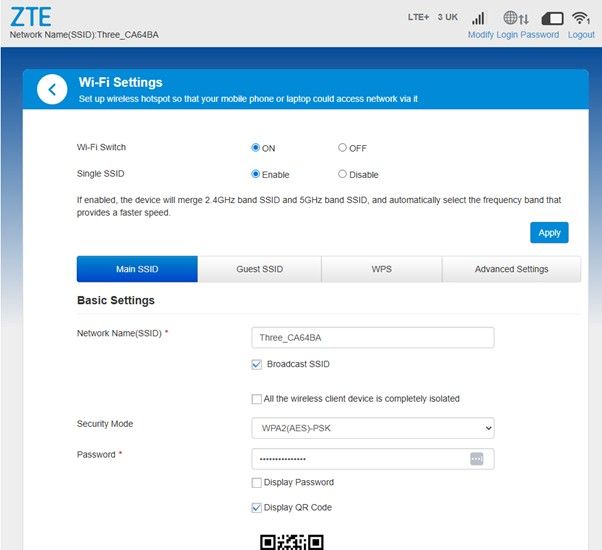The image size is (602, 550).
Task: Turn Wi-Fi Switch OFF
Action: [342, 148]
